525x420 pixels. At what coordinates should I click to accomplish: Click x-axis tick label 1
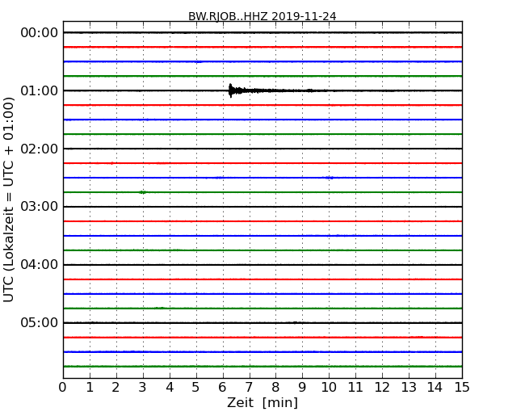90,388
